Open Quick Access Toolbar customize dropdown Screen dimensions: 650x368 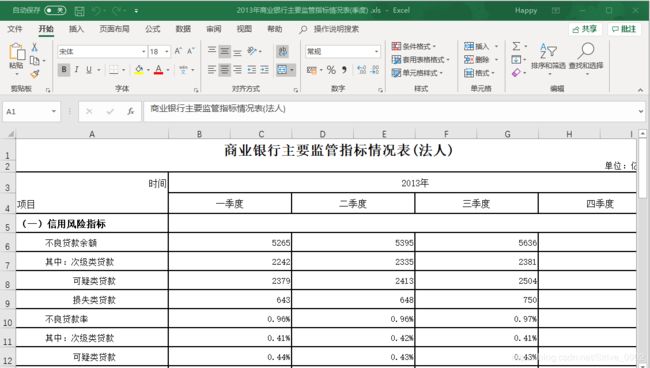(136, 11)
